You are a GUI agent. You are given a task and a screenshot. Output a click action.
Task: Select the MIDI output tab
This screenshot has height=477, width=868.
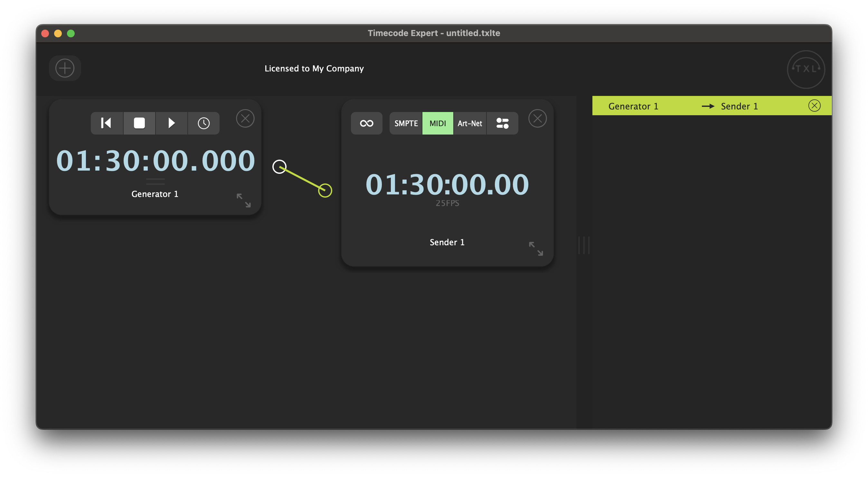437,123
